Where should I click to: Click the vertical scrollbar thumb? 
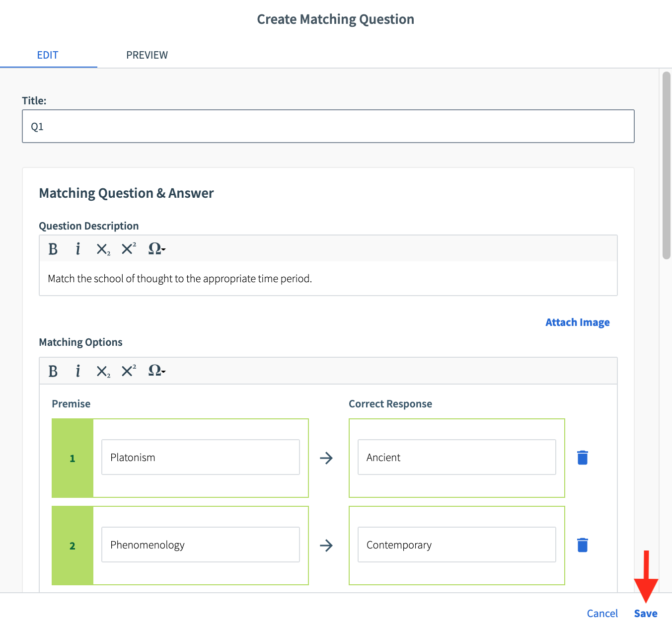pyautogui.click(x=667, y=165)
